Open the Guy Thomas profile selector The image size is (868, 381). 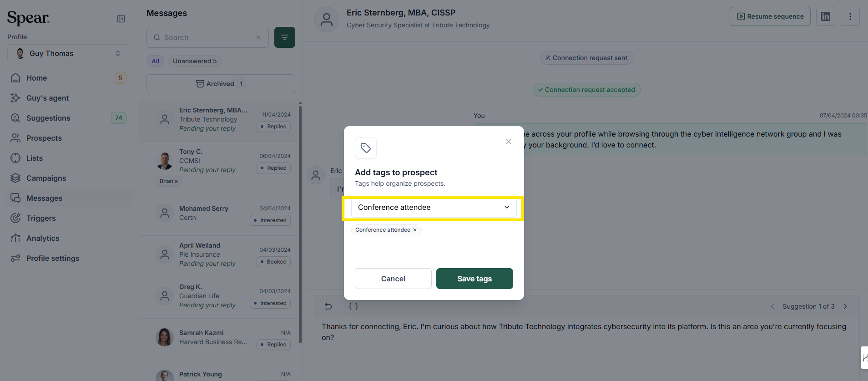pyautogui.click(x=68, y=53)
